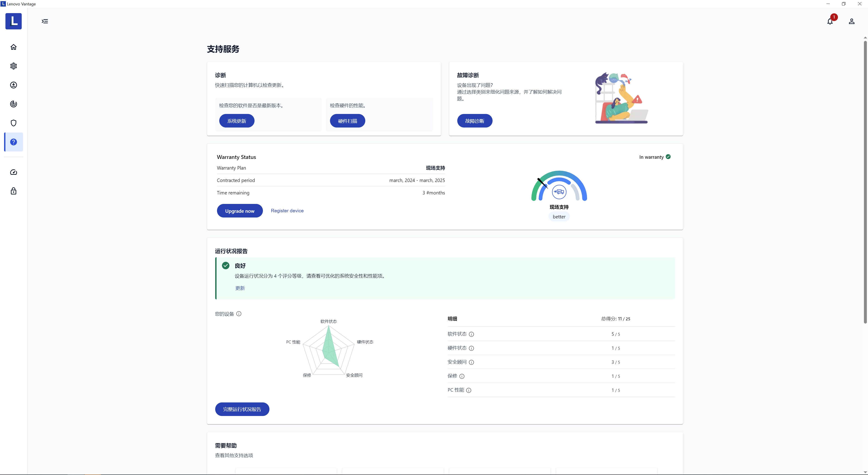Open notifications bell icon
Image resolution: width=868 pixels, height=475 pixels.
(830, 21)
